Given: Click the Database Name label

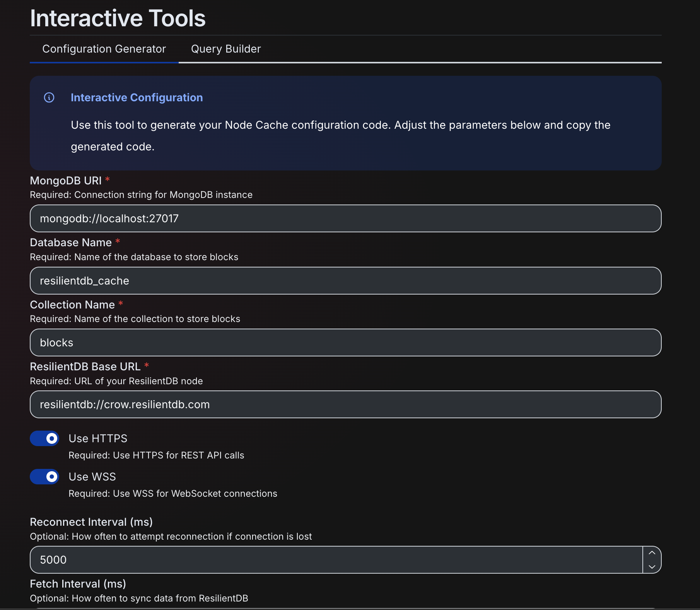Looking at the screenshot, I should point(71,242).
